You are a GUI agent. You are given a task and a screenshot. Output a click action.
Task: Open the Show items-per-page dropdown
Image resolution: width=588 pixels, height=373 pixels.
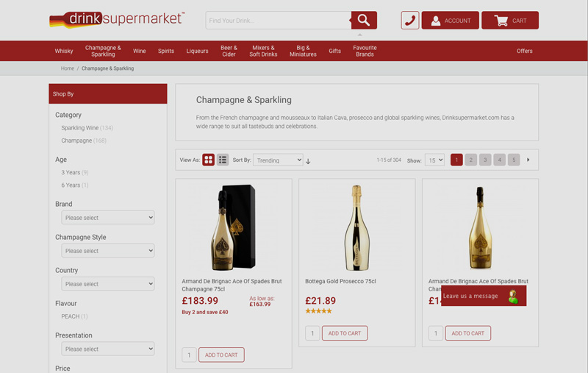(x=434, y=160)
